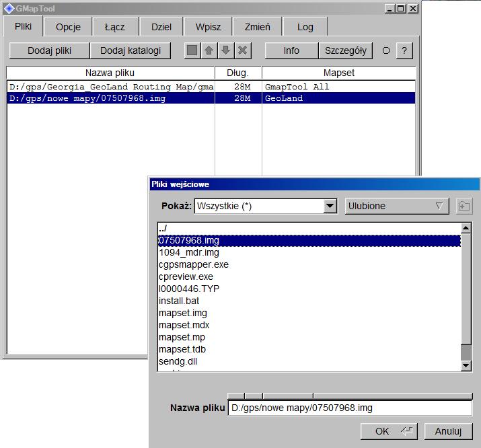Image resolution: width=481 pixels, height=448 pixels.
Task: Open the Ulubione favorites dropdown
Action: pos(397,206)
